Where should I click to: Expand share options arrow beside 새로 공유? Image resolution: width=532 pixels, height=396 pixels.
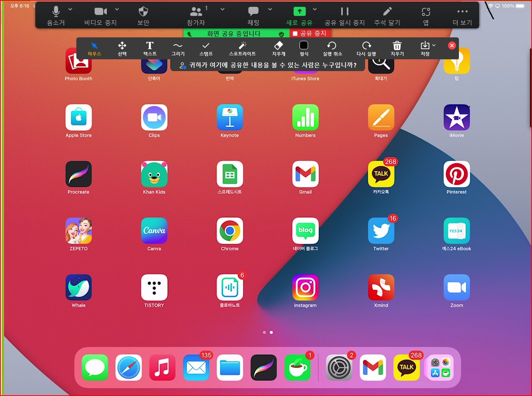click(315, 9)
